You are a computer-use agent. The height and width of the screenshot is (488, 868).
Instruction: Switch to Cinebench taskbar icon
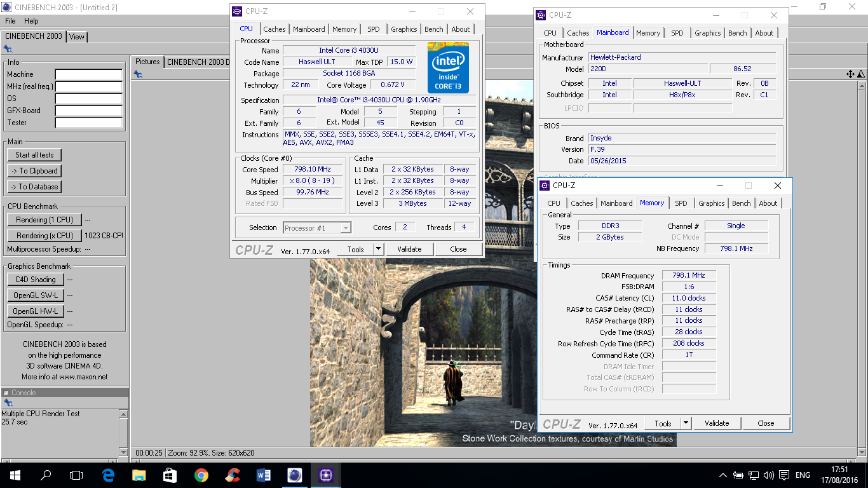tap(294, 475)
